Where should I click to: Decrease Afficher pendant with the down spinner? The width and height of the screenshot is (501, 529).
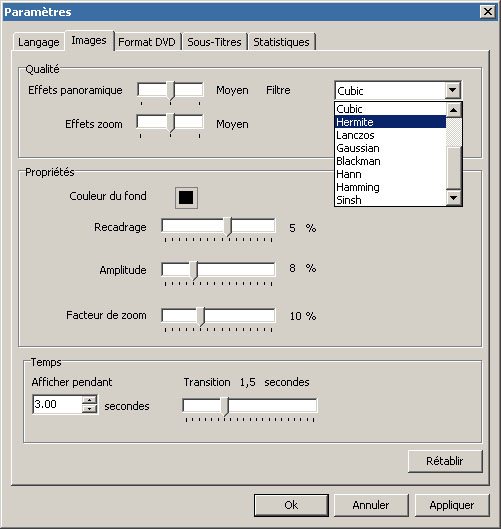pos(89,409)
